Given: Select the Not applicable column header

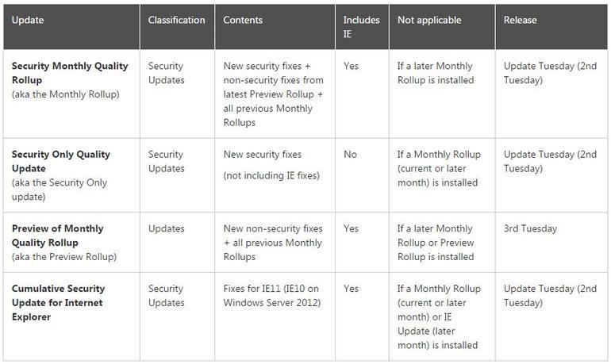Looking at the screenshot, I should (428, 20).
